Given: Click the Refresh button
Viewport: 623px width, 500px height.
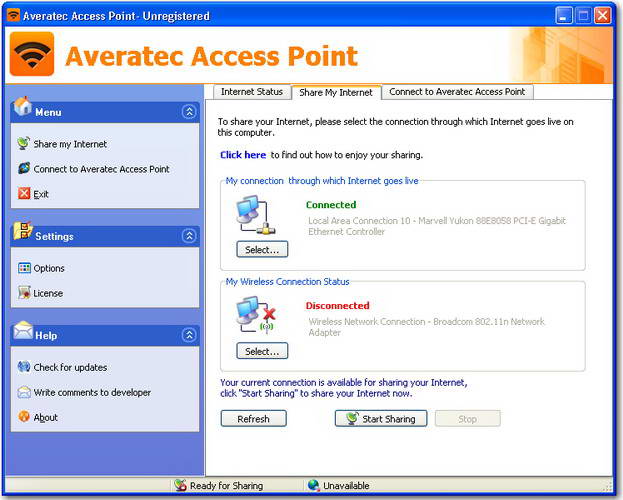Looking at the screenshot, I should pyautogui.click(x=253, y=419).
